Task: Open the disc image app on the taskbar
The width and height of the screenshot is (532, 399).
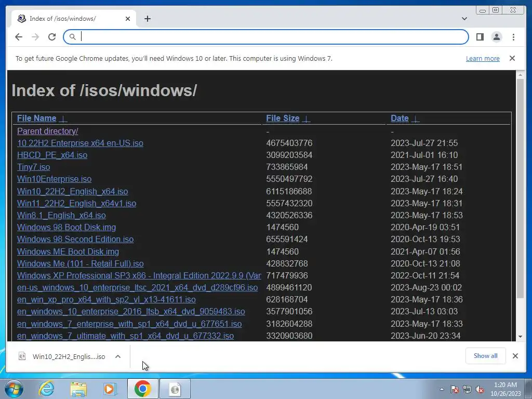Action: [175, 389]
